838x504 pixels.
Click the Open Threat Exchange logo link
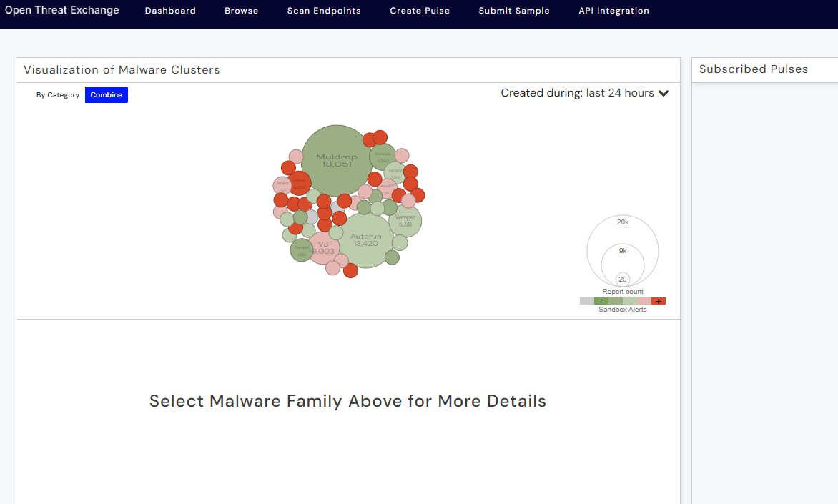[x=62, y=10]
